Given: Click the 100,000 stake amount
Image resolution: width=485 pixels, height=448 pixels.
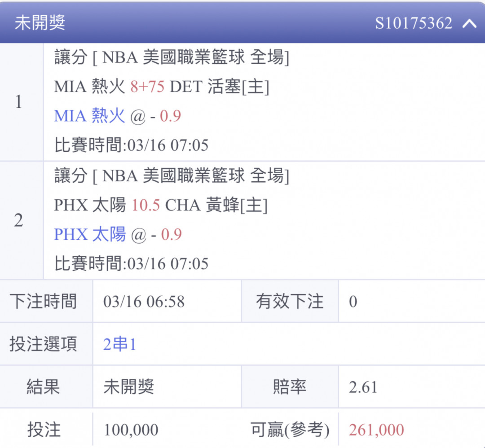Looking at the screenshot, I should 131,430.
